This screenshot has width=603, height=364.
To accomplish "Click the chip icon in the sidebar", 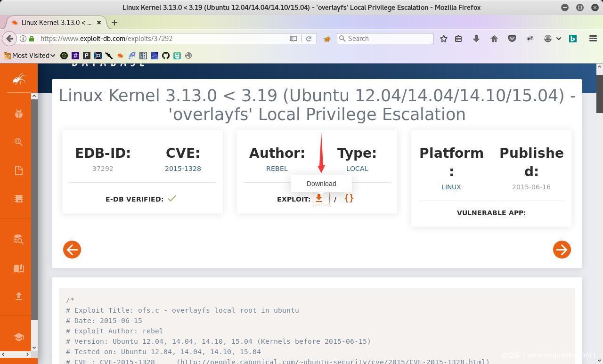I will pos(19,199).
